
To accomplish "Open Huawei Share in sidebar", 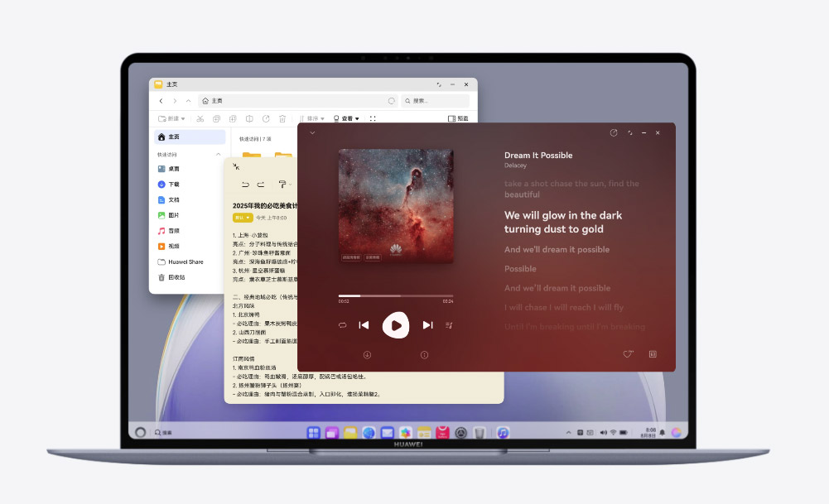I will click(181, 262).
